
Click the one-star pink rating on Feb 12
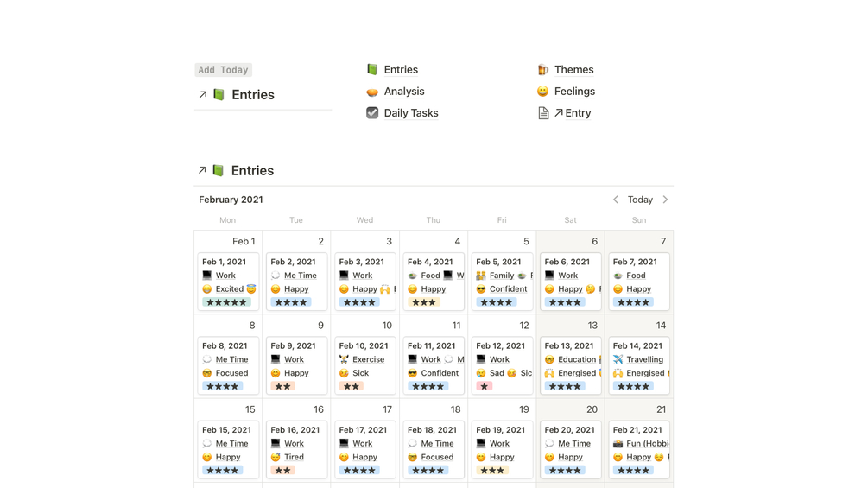(485, 386)
